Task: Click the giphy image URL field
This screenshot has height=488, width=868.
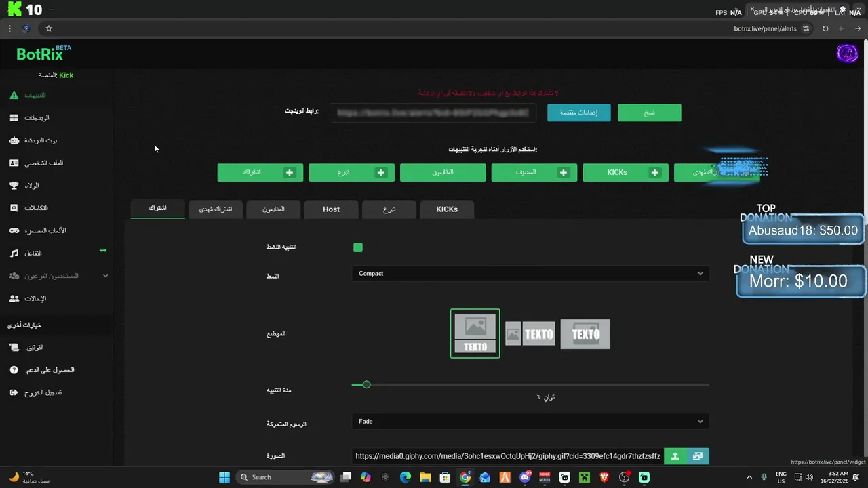Action: [508, 456]
